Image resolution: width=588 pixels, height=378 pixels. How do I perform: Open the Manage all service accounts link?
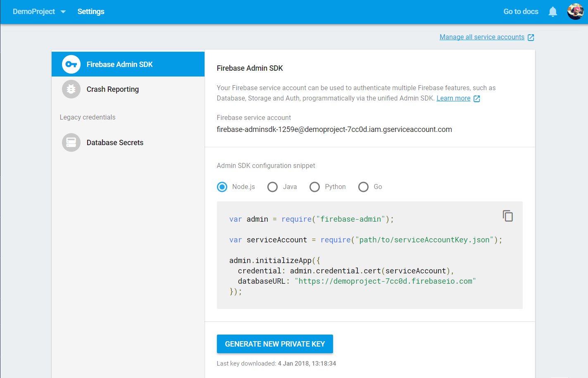click(482, 37)
